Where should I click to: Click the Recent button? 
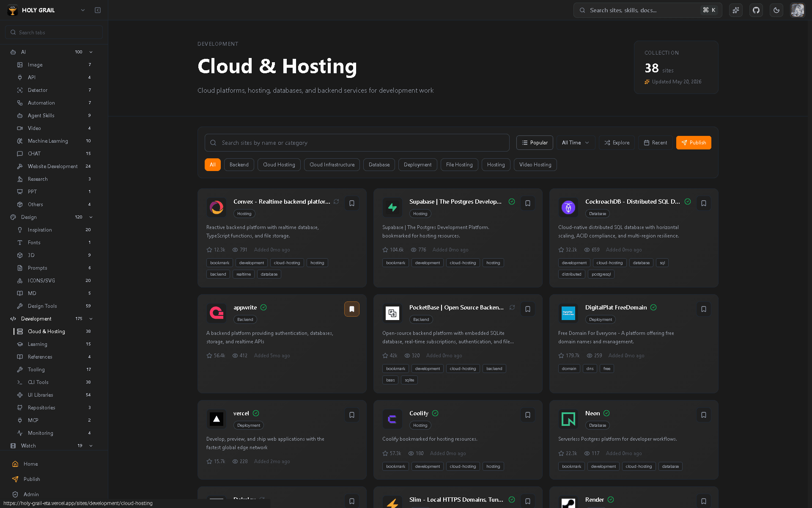(655, 143)
